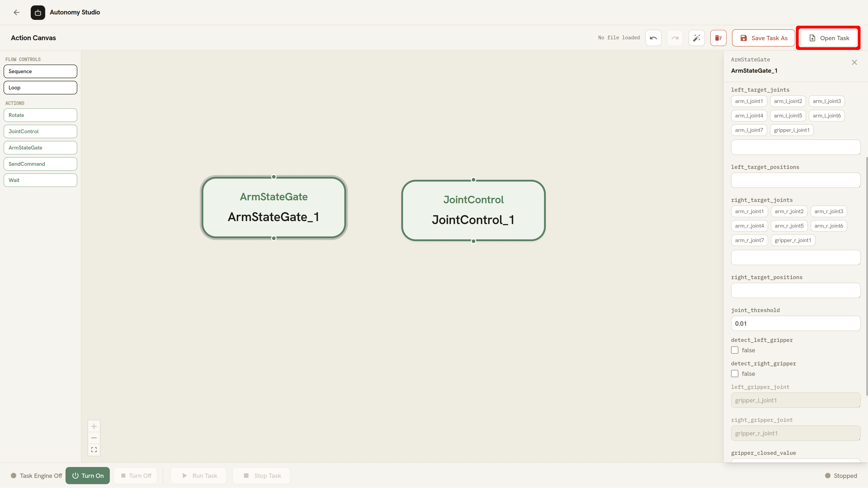Enable the detect_left_gripper checkbox
This screenshot has height=488, width=868.
[734, 350]
